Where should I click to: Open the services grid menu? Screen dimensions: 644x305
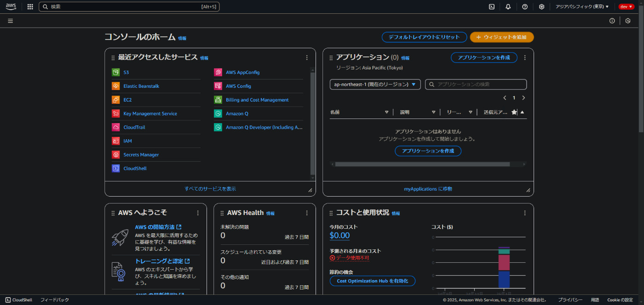(x=30, y=6)
